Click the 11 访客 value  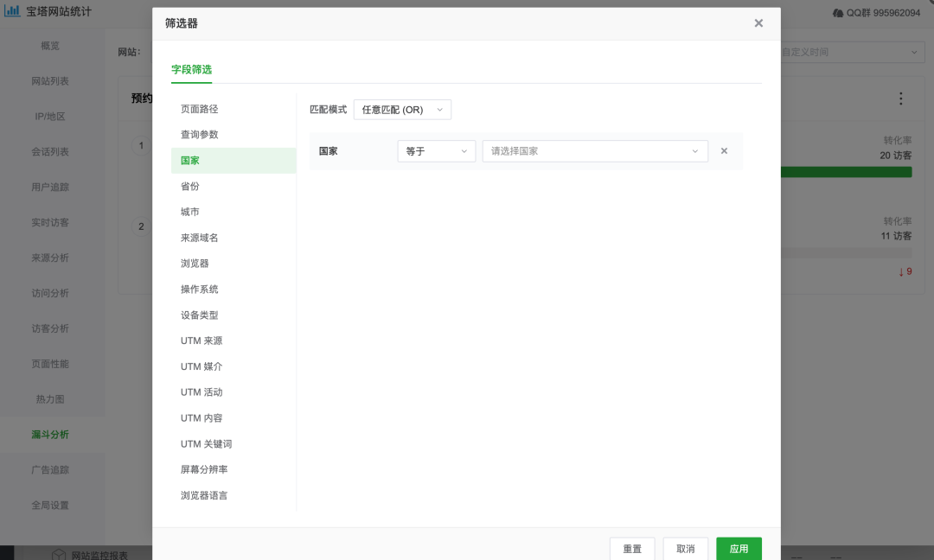click(896, 236)
